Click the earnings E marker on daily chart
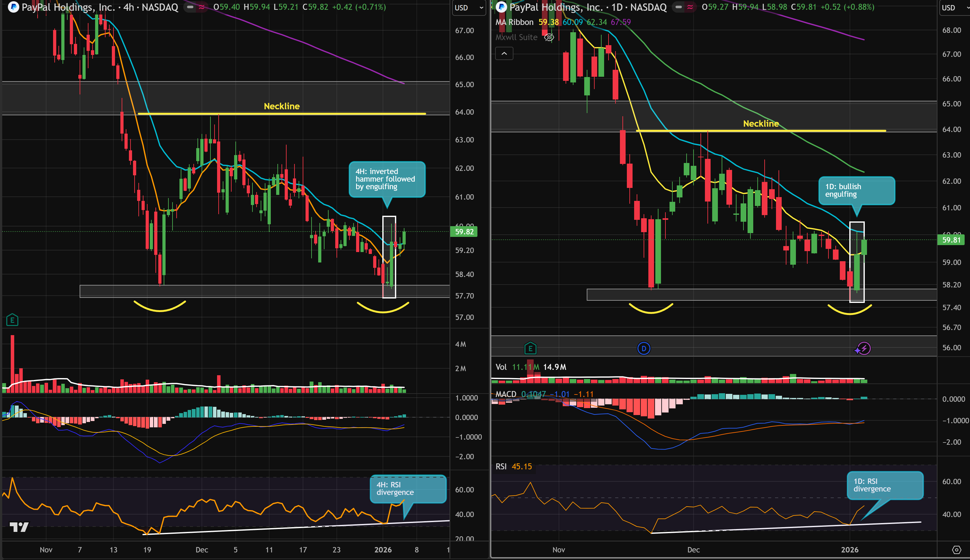The height and width of the screenshot is (560, 970). pos(530,348)
